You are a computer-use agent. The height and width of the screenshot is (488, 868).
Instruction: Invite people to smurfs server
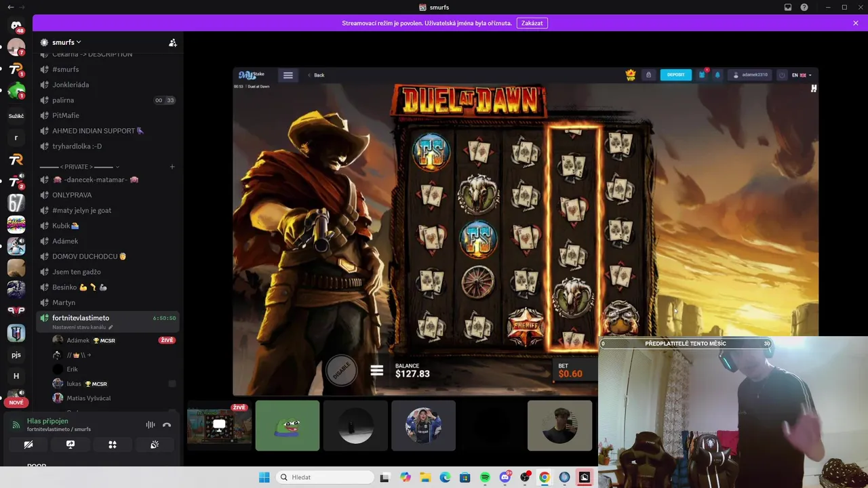pyautogui.click(x=173, y=43)
